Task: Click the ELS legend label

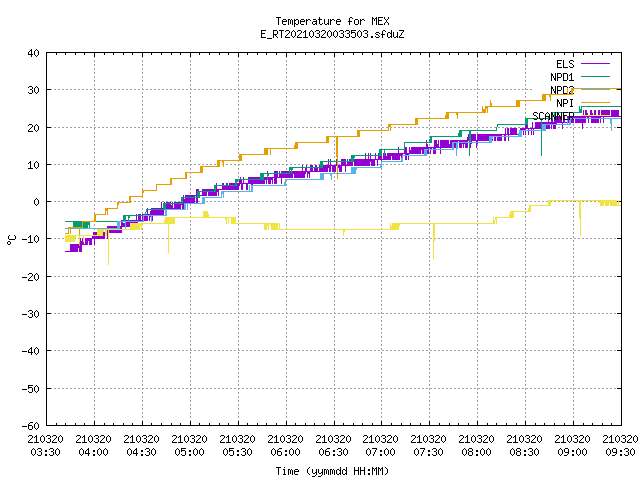Action: [565, 64]
